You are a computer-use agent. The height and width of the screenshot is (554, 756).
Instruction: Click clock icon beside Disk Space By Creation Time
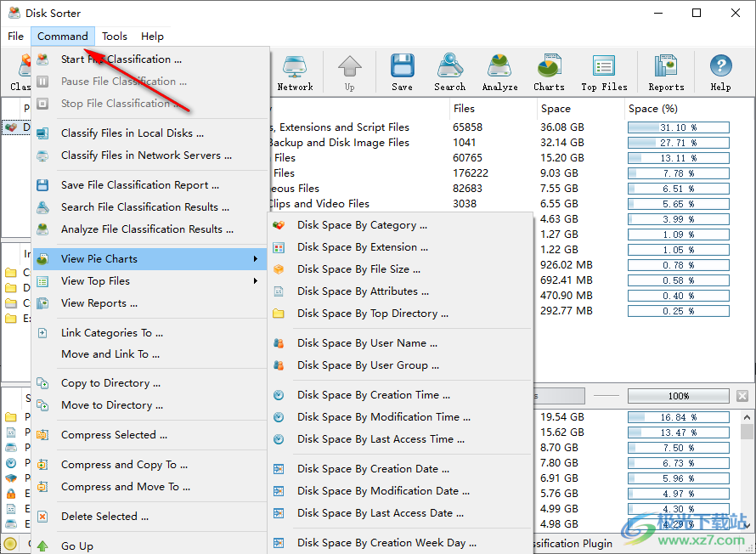click(279, 395)
